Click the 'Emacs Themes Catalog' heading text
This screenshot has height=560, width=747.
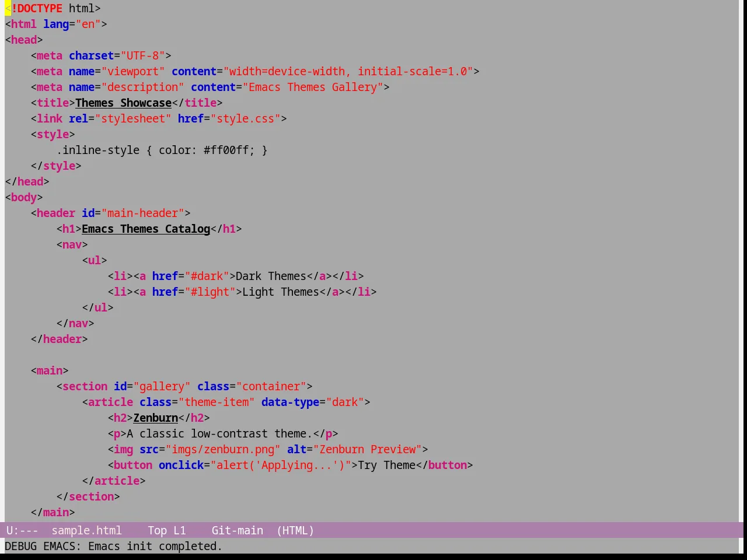146,229
